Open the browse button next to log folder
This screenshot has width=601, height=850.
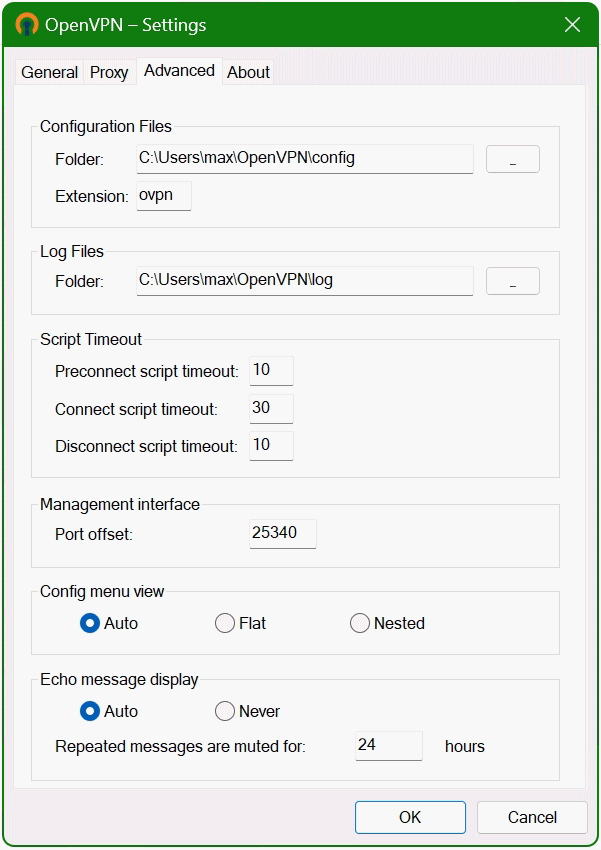512,280
